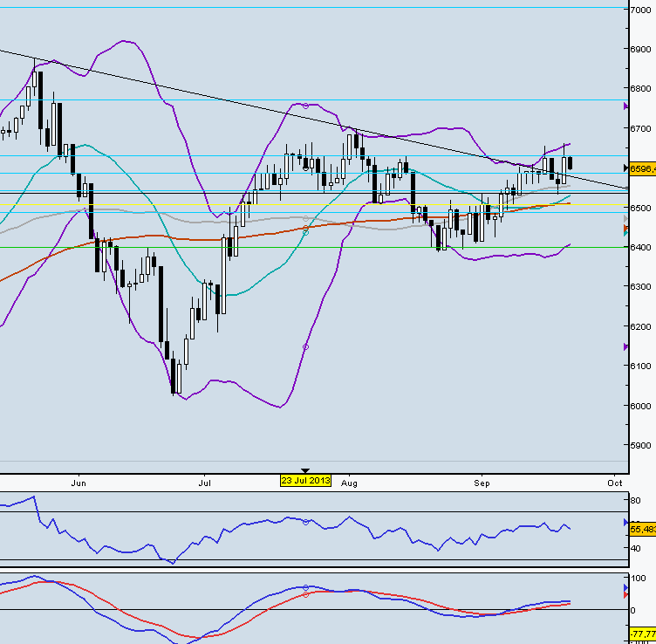Click the Jun label on the time axis
The height and width of the screenshot is (644, 656).
click(x=79, y=483)
